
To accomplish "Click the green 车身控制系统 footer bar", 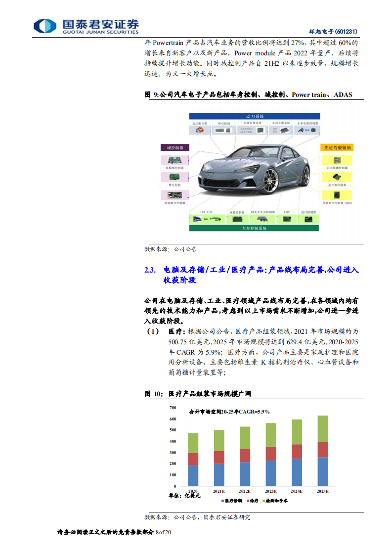I will tap(254, 229).
